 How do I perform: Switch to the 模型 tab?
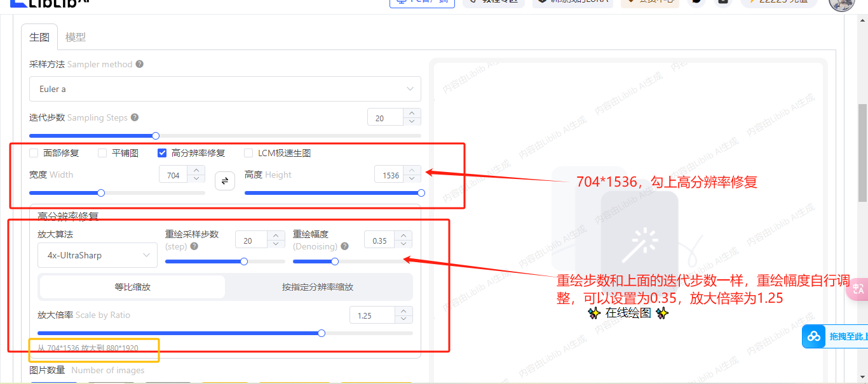click(x=76, y=37)
